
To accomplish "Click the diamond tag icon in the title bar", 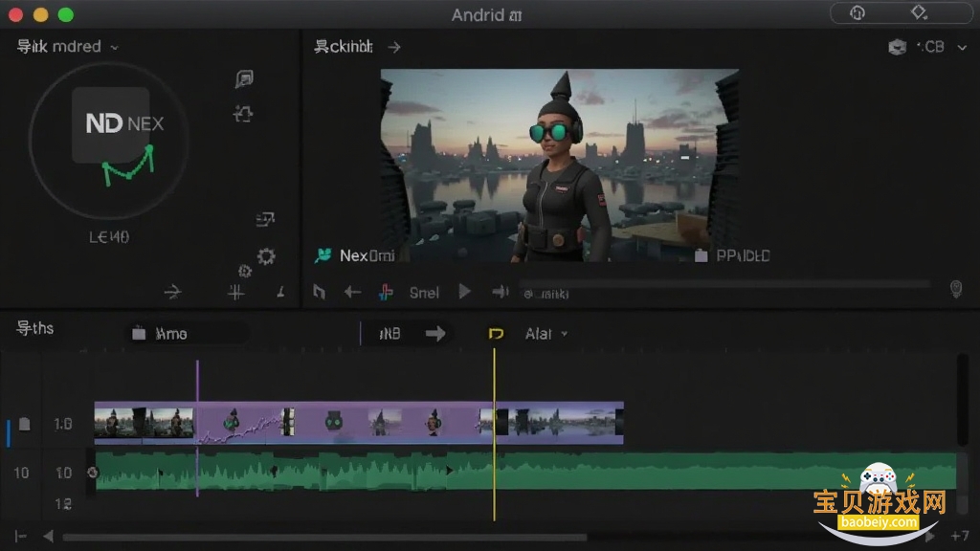I will [919, 12].
